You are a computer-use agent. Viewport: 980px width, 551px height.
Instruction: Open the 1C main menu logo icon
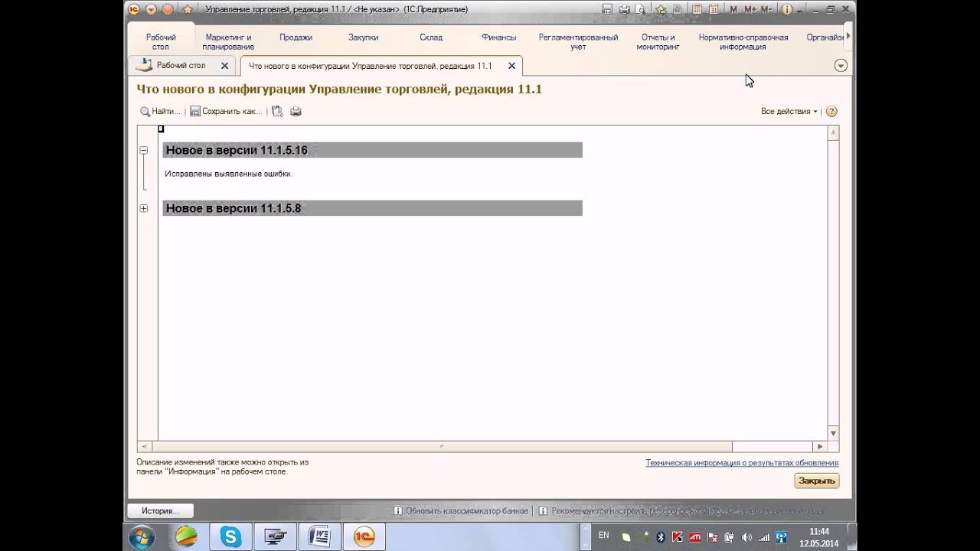click(x=134, y=9)
